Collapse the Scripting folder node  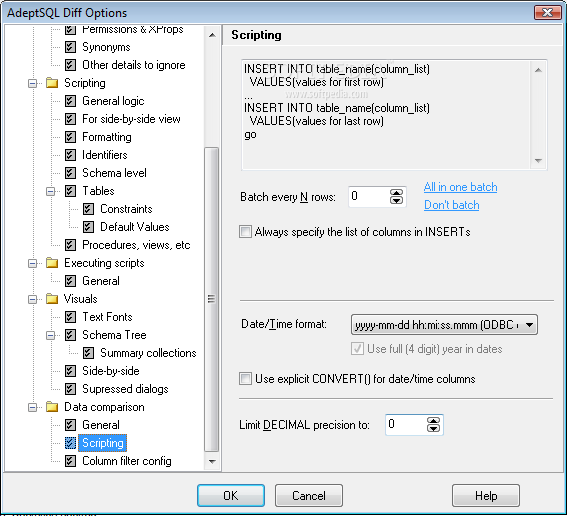(33, 83)
